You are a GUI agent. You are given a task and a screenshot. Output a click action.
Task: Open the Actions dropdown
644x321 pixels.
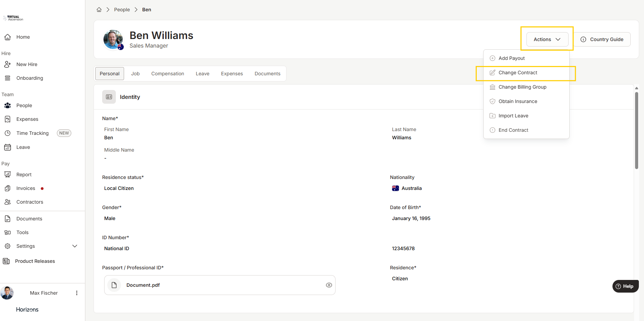(547, 39)
